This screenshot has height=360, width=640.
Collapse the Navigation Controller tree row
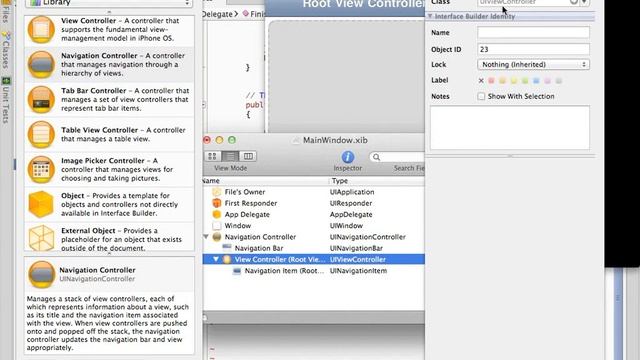point(206,237)
